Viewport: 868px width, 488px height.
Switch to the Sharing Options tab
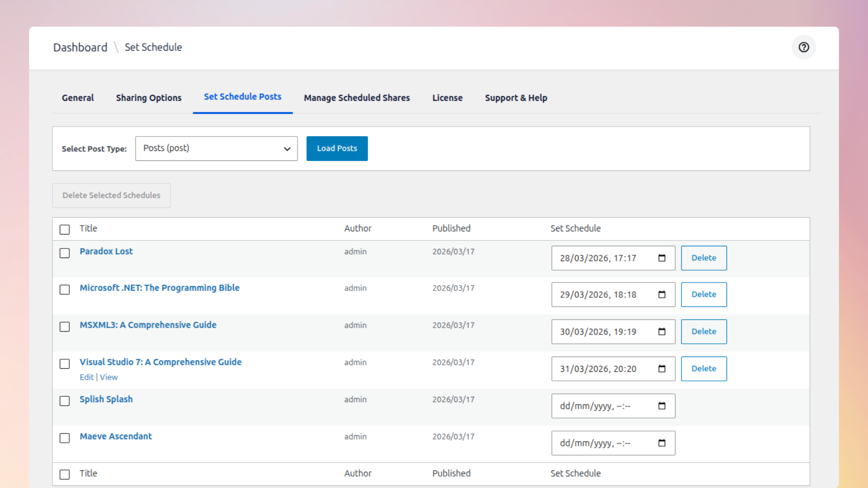pyautogui.click(x=148, y=98)
